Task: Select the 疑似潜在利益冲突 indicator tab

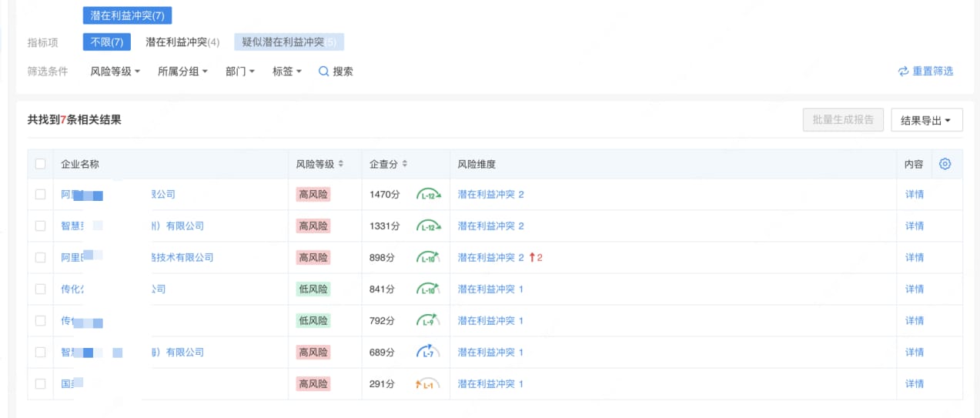Action: (x=289, y=42)
